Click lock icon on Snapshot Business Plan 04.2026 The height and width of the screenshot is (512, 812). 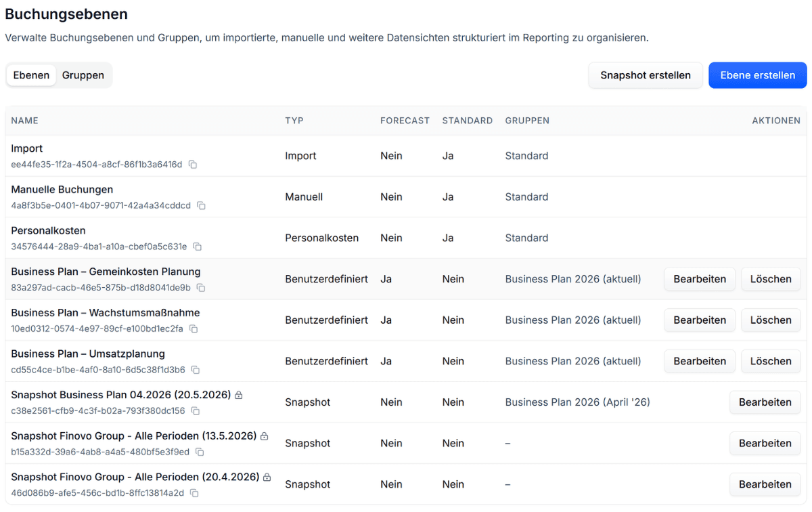(239, 395)
